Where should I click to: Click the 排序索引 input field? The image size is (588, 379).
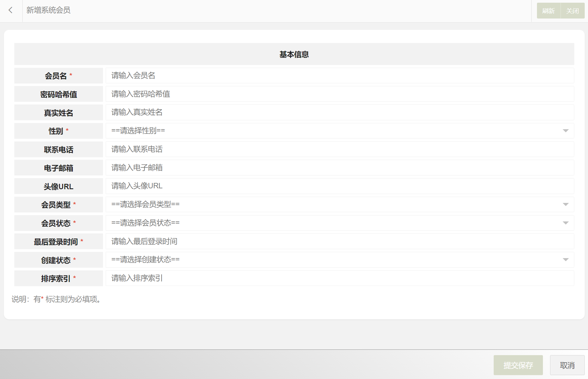(339, 278)
